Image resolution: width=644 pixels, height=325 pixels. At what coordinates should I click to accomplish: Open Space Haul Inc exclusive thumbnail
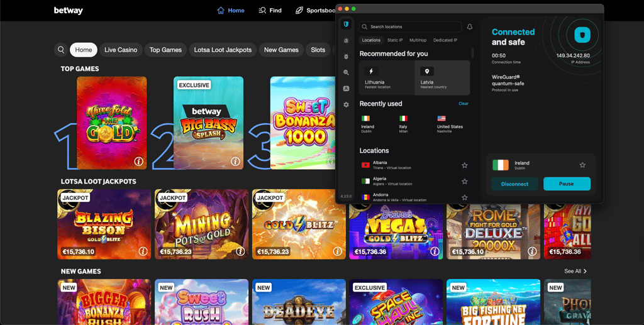click(x=396, y=302)
